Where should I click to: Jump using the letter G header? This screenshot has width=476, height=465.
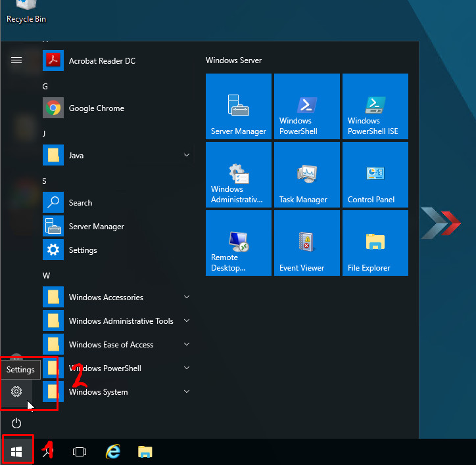tap(45, 87)
